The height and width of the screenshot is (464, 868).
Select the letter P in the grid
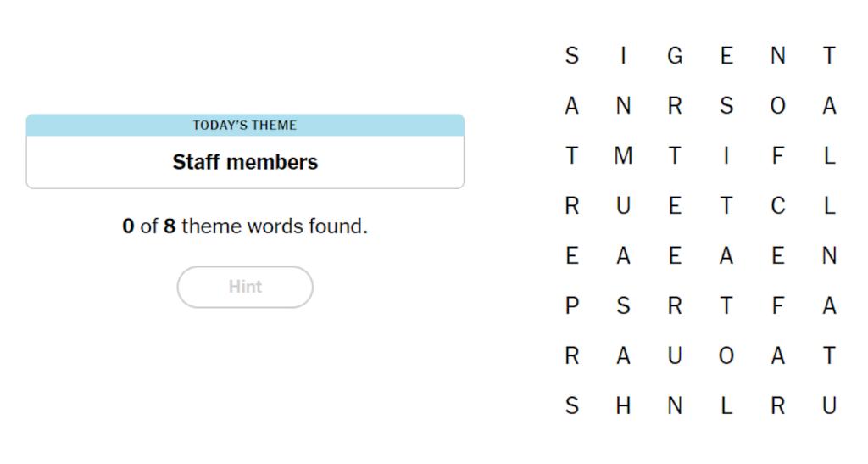click(x=572, y=305)
